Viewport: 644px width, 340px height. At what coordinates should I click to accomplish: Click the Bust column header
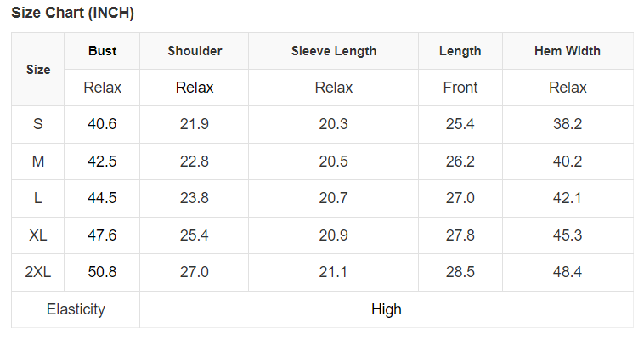click(102, 51)
